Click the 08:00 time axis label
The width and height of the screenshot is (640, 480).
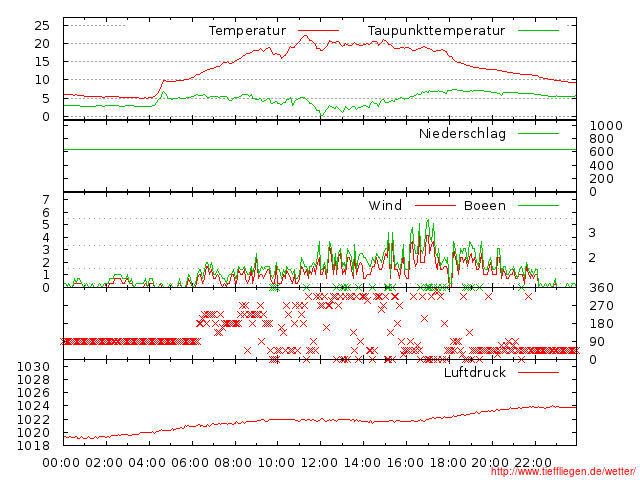pos(233,463)
